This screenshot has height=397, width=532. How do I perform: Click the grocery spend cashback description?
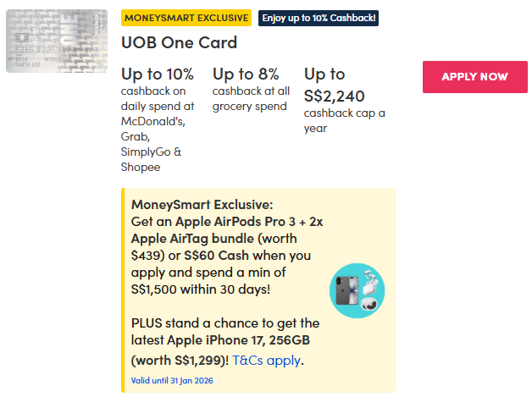coord(249,99)
